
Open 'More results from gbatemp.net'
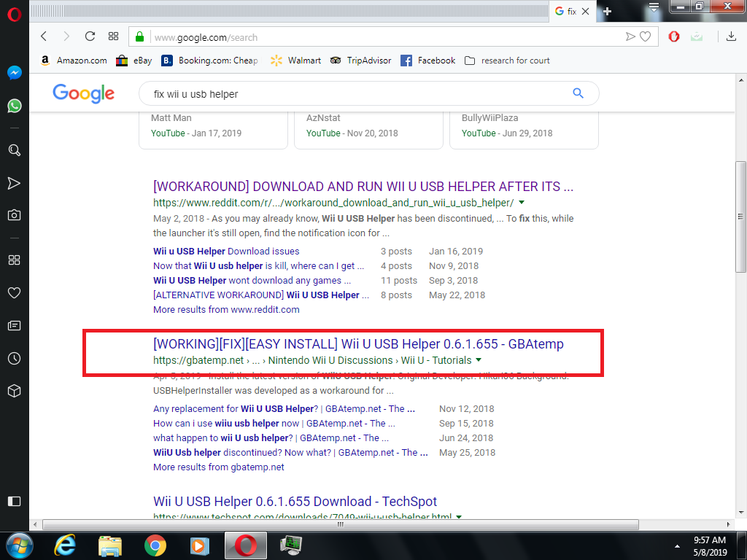219,467
